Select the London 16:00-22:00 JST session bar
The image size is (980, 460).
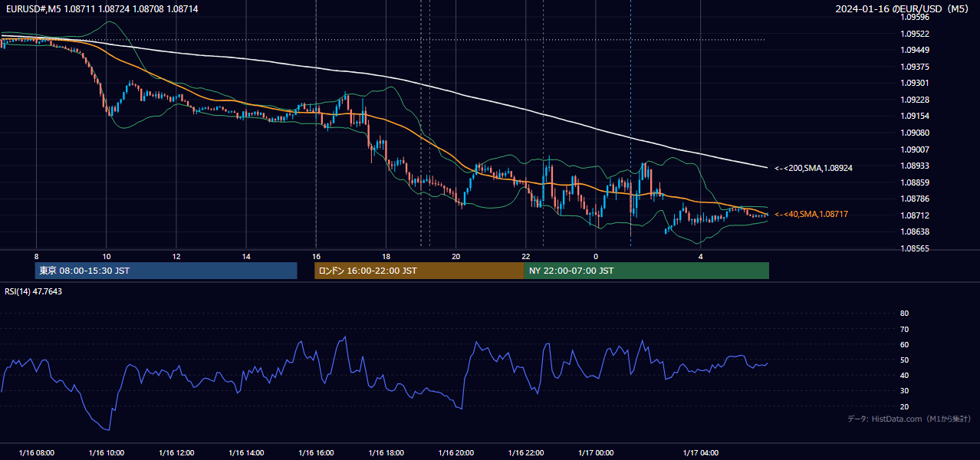(x=419, y=271)
